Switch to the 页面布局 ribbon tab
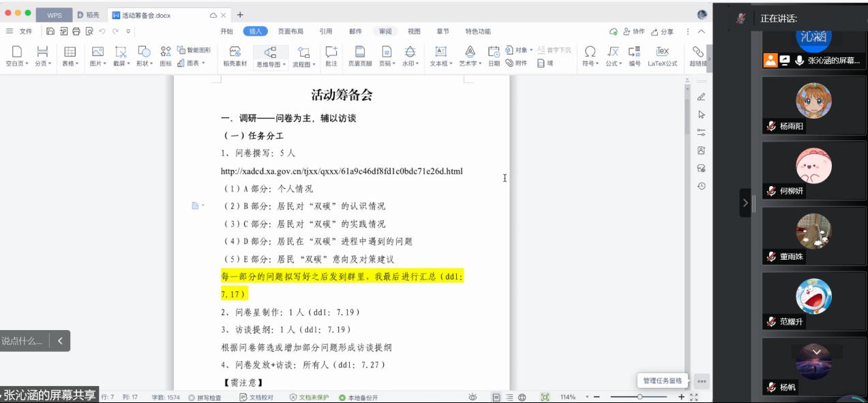Image resolution: width=868 pixels, height=403 pixels. (290, 31)
